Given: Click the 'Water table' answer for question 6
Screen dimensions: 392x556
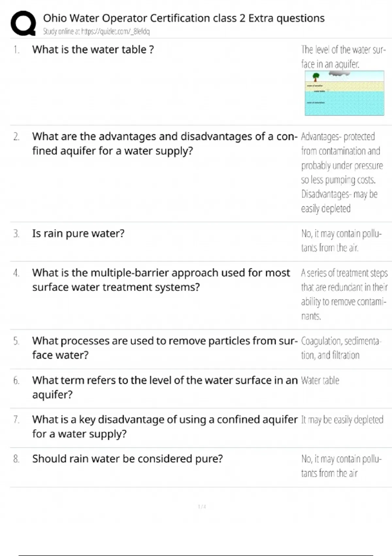Looking at the screenshot, I should point(320,380).
